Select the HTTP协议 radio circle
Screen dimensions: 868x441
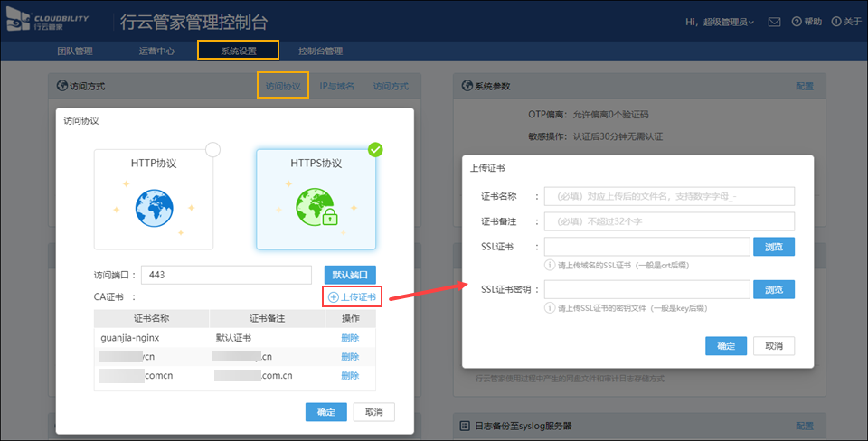212,149
